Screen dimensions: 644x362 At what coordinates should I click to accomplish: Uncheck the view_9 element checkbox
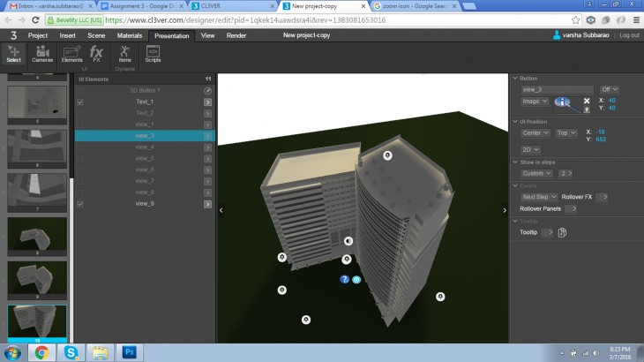[80, 204]
